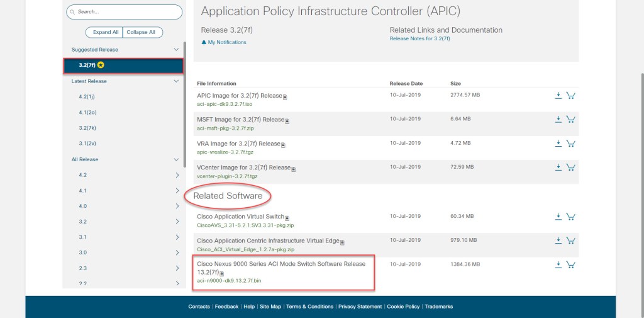Collapse the Suggested Release section

pyautogui.click(x=176, y=50)
